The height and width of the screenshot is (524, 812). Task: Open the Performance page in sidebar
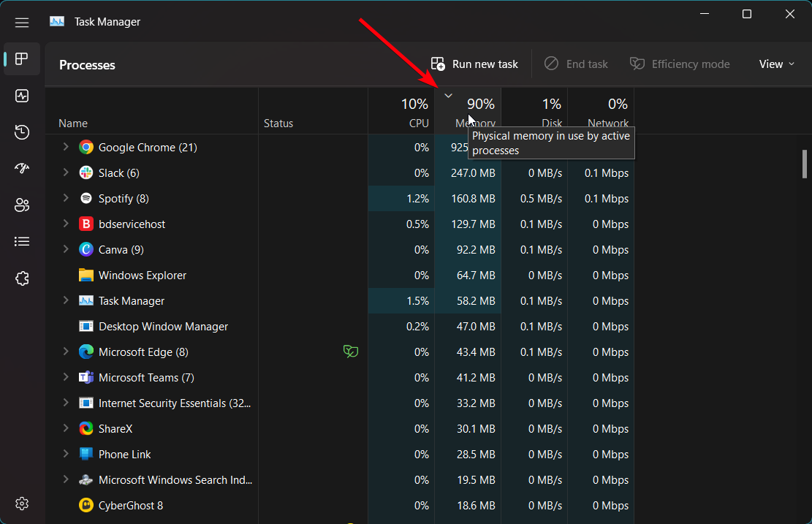click(22, 96)
